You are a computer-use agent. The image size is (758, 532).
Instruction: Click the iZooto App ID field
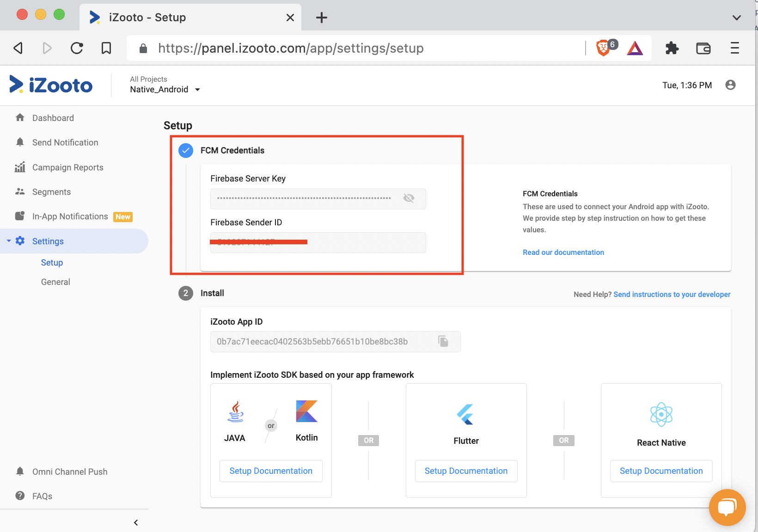click(336, 342)
